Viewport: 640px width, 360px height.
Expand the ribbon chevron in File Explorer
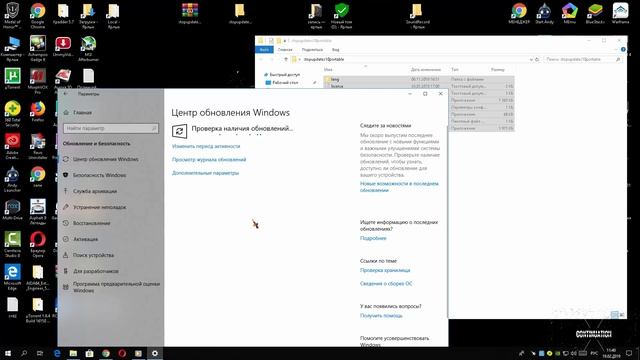pyautogui.click(x=616, y=50)
